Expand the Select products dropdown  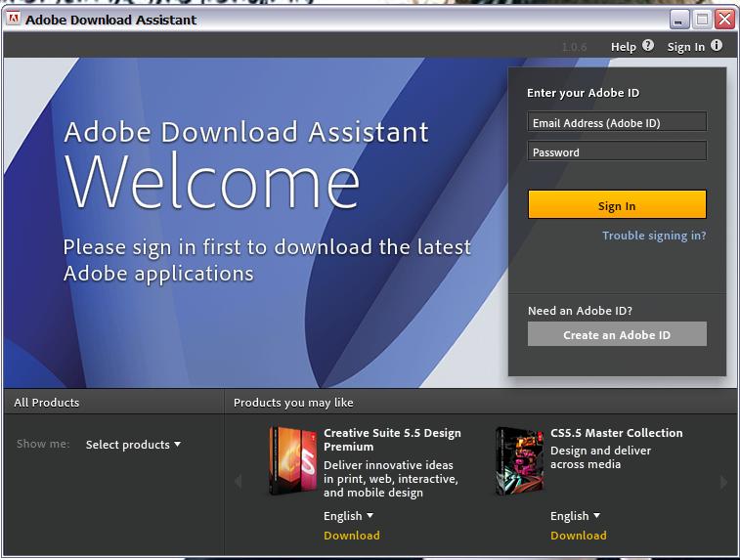(133, 445)
